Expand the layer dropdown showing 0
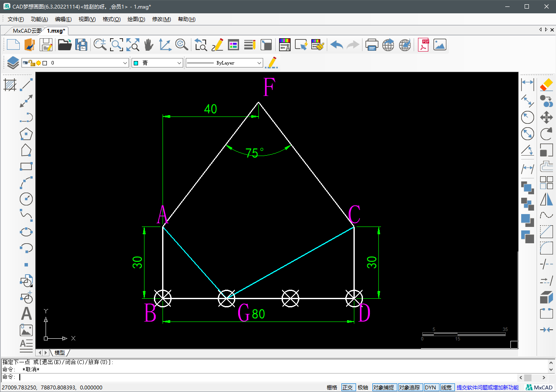Image resolution: width=556 pixels, height=392 pixels. click(125, 63)
